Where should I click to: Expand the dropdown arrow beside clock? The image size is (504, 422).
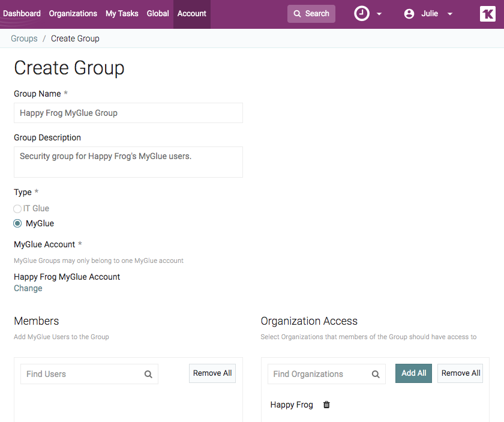379,14
